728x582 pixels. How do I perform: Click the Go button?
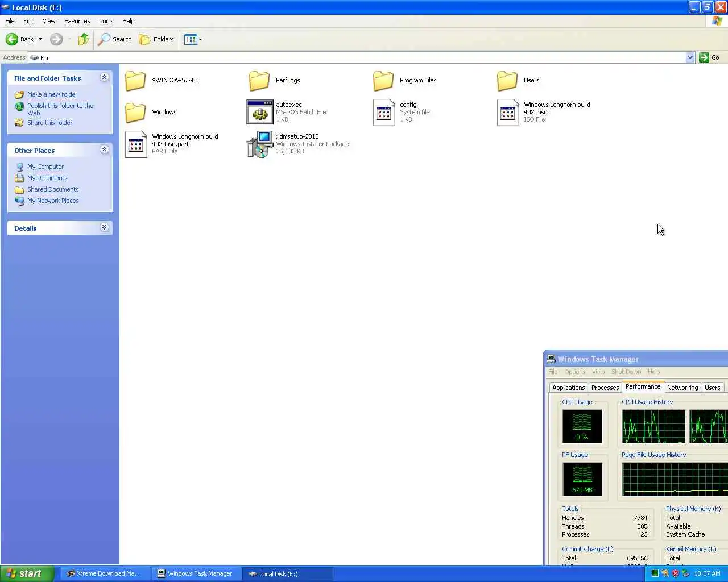(x=709, y=57)
